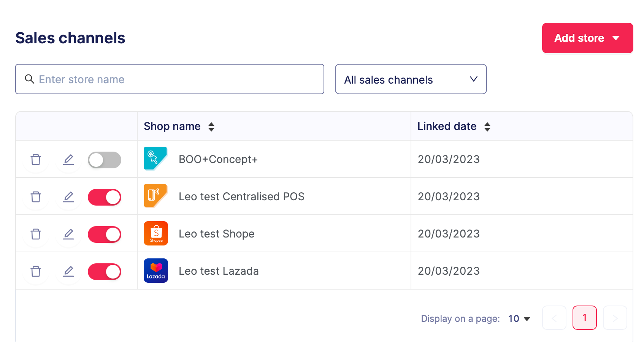Edit Leo test Lazada store
The width and height of the screenshot is (644, 342).
(x=68, y=271)
